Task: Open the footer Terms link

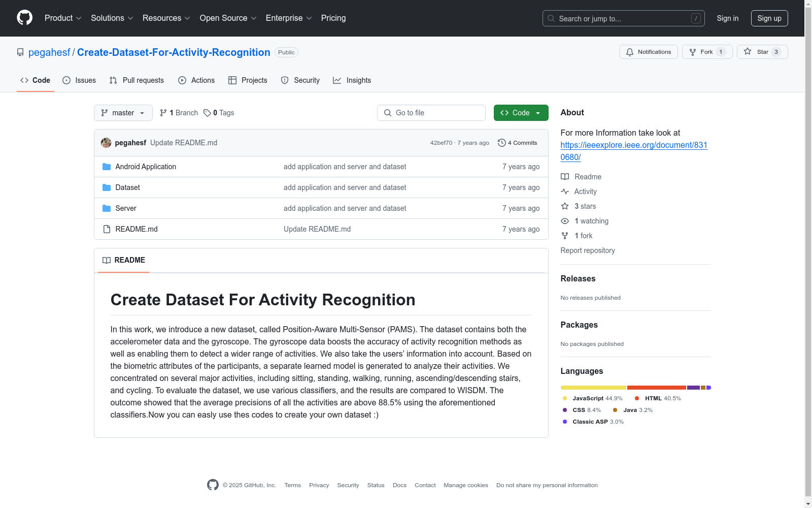Action: click(293, 485)
